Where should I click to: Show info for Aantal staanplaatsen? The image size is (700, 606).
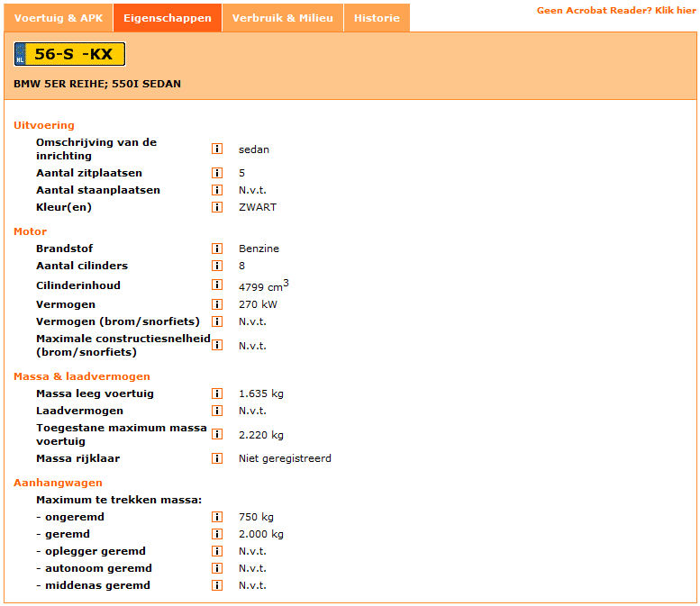click(217, 190)
